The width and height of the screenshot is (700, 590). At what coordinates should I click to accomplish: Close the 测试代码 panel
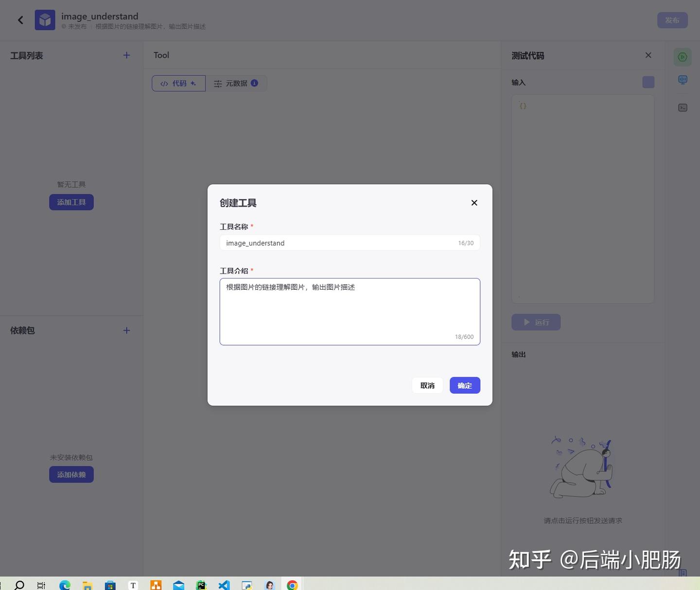(648, 55)
